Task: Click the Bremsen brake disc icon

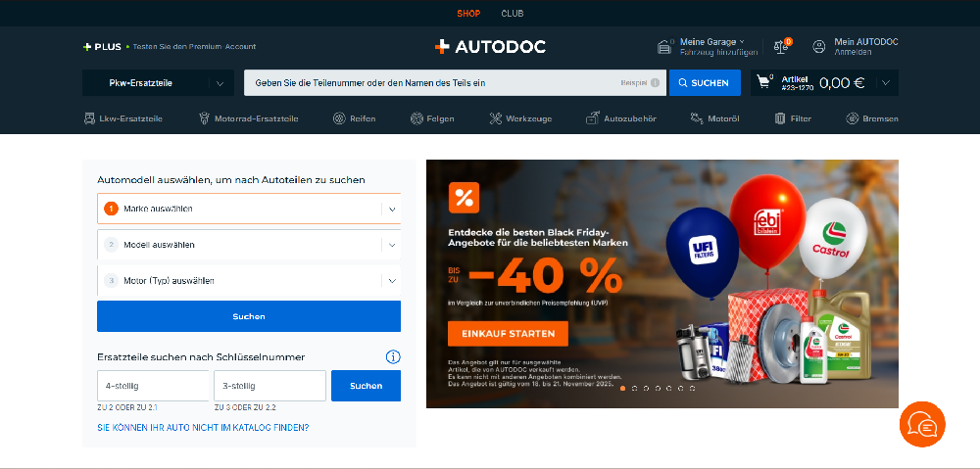Action: tap(852, 118)
